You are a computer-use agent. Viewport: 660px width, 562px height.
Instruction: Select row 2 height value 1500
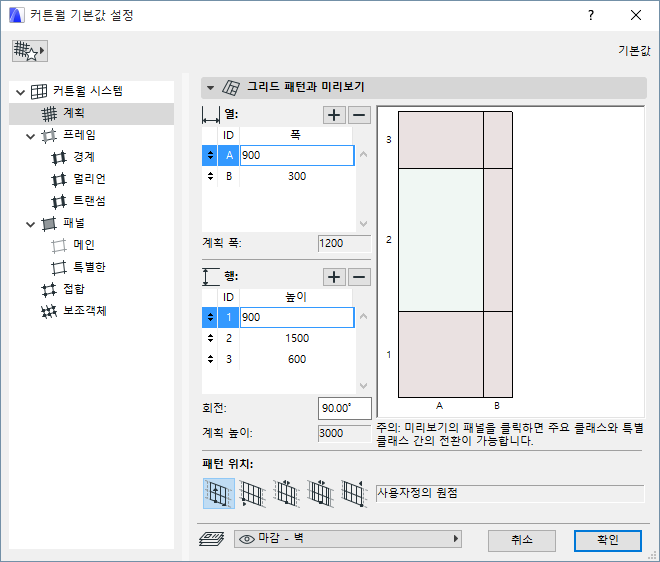[x=297, y=338]
